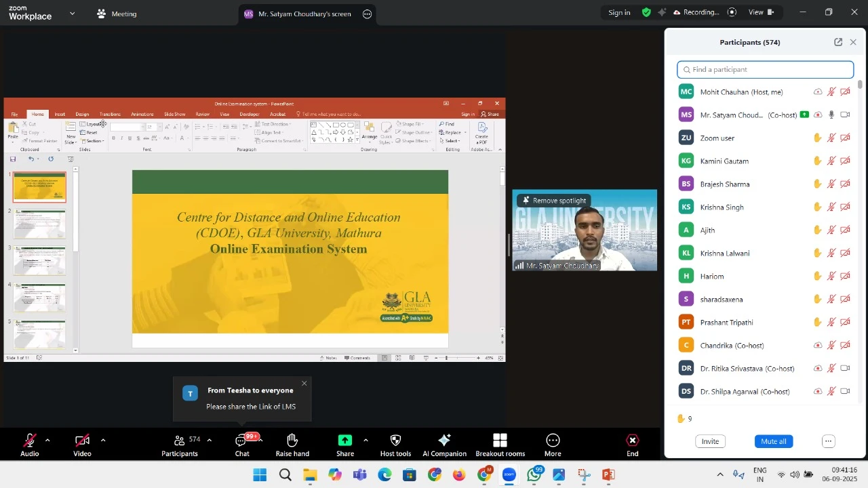868x488 pixels.
Task: Pop out the Participants panel
Action: (838, 42)
